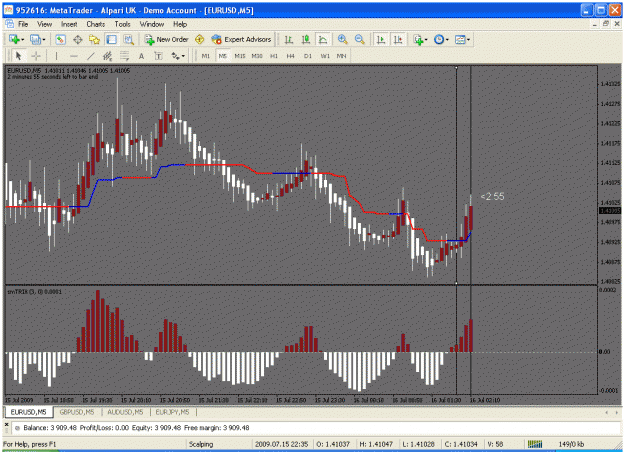Close the Terminal balance panel

coord(6,425)
